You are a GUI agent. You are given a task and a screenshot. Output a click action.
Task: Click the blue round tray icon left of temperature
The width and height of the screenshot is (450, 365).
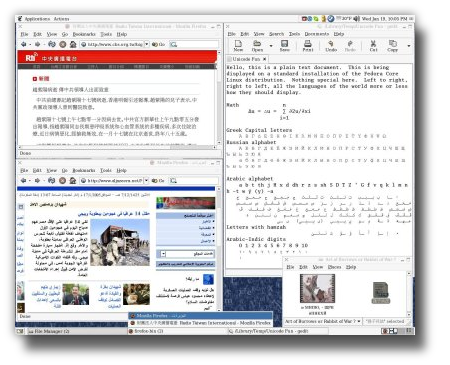(x=330, y=19)
